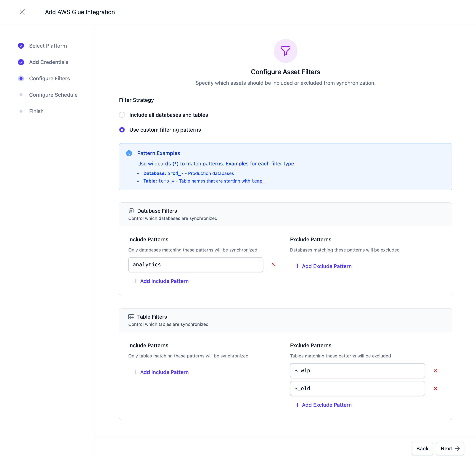Click the Select Platform completed checkmark
The width and height of the screenshot is (476, 461).
(x=21, y=46)
